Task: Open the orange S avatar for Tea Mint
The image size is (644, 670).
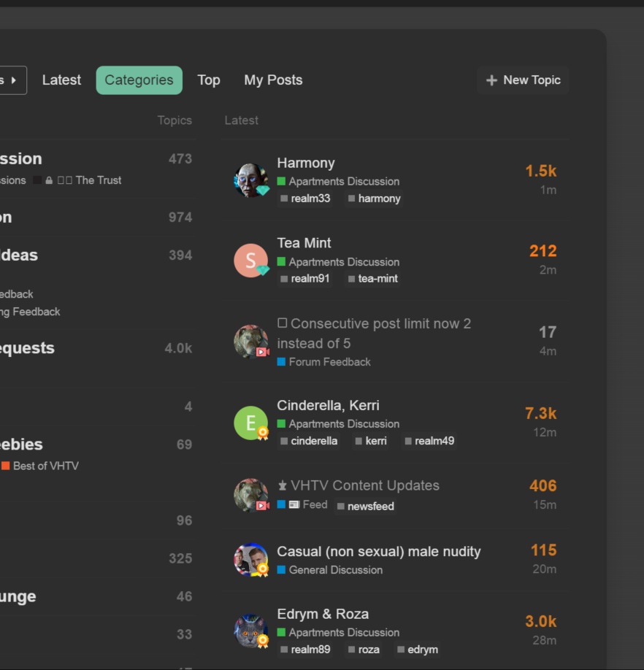Action: [251, 261]
